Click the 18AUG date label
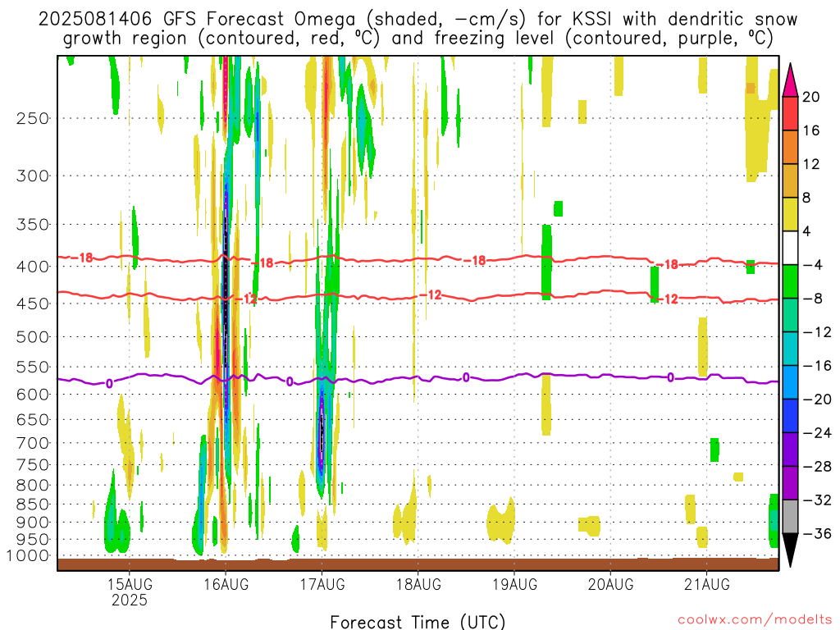Viewport: 840px width, 630px height. coord(418,583)
